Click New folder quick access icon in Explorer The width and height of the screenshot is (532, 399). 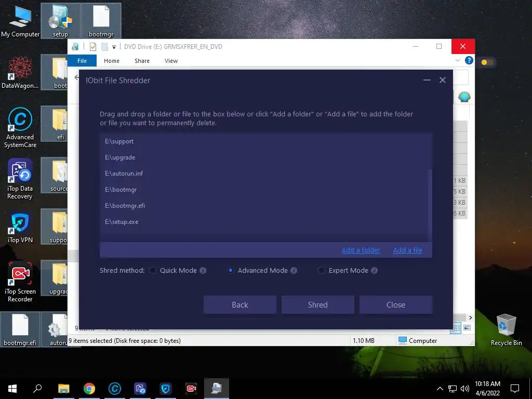(105, 46)
